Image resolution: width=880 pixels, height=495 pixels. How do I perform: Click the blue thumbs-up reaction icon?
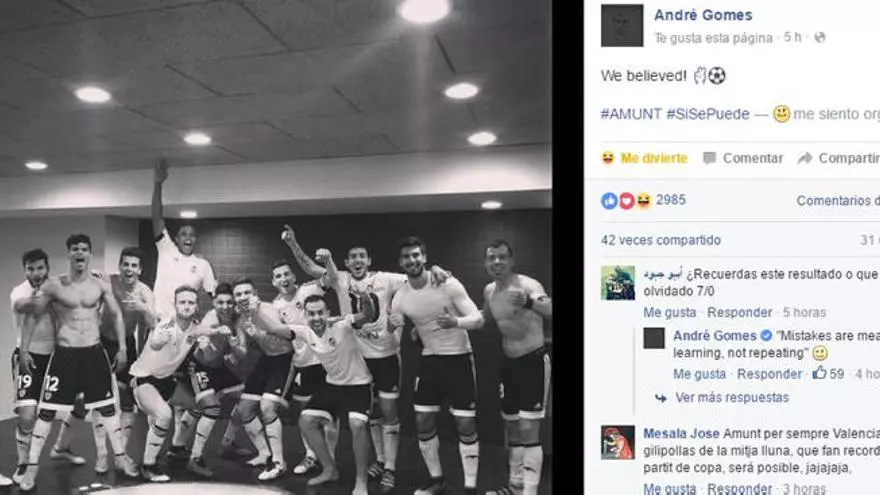(x=609, y=200)
